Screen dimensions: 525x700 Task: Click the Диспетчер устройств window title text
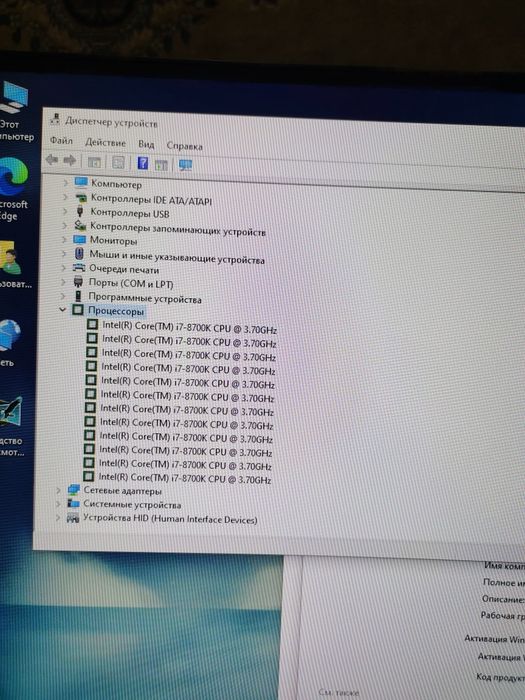pos(111,122)
